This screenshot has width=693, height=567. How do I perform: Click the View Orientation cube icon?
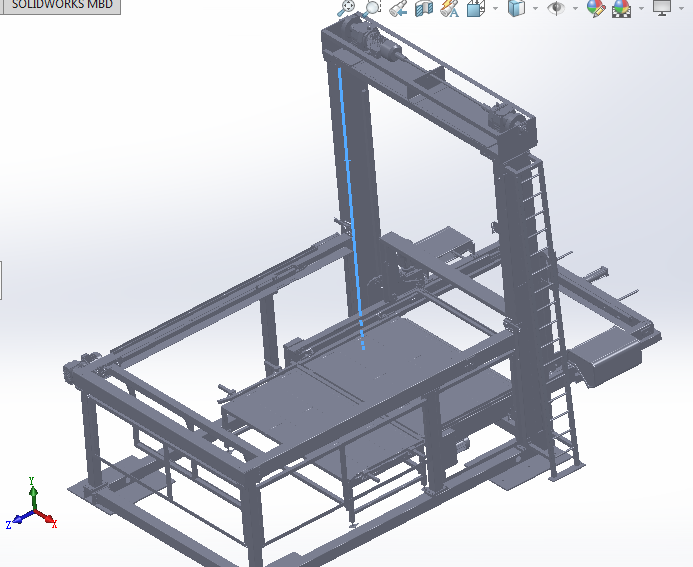tap(476, 8)
